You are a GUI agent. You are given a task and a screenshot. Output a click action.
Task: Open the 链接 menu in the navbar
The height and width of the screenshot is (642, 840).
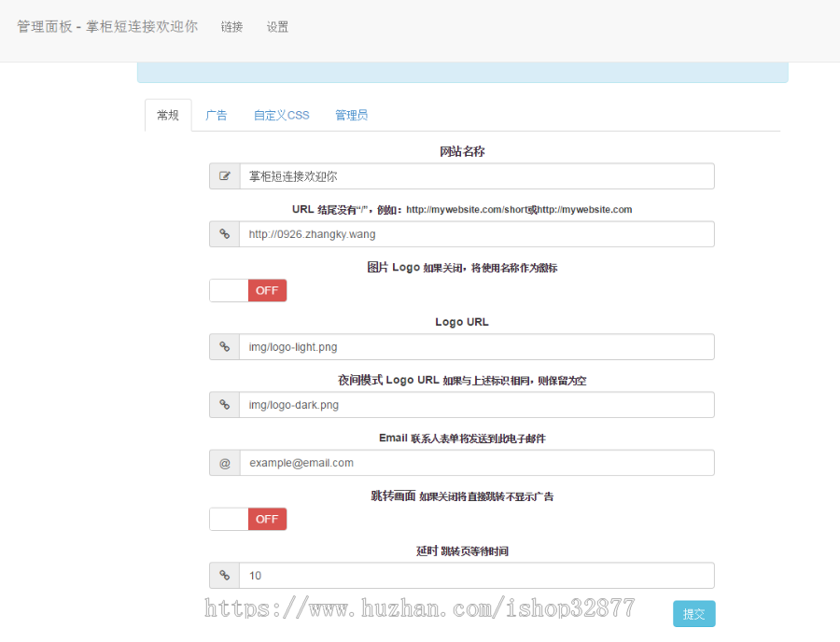pos(232,27)
